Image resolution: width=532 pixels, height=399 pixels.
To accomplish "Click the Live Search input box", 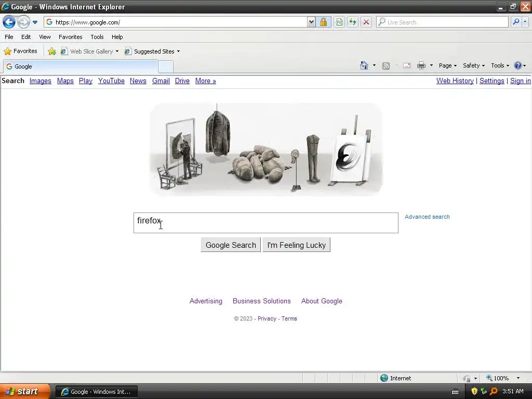I will pos(442,22).
